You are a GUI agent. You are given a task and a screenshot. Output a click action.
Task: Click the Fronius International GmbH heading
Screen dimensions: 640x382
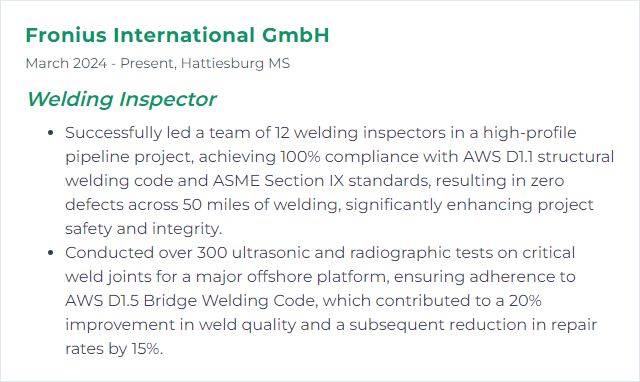(177, 35)
